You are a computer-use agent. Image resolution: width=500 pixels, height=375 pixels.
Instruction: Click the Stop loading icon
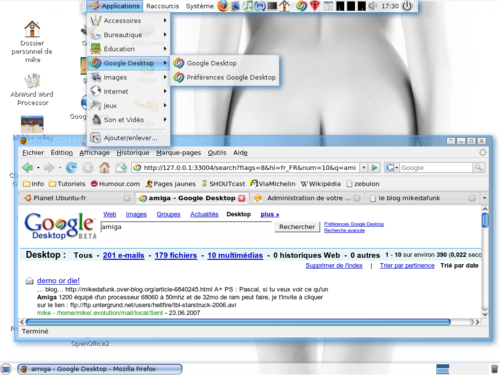tap(88, 167)
